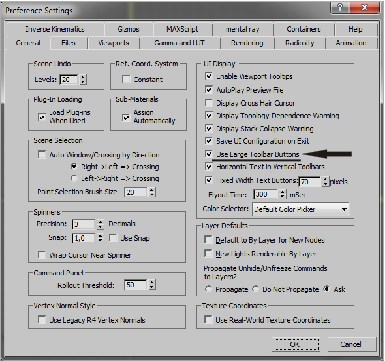
Task: Open the Color Selector dropdown
Action: (x=301, y=209)
